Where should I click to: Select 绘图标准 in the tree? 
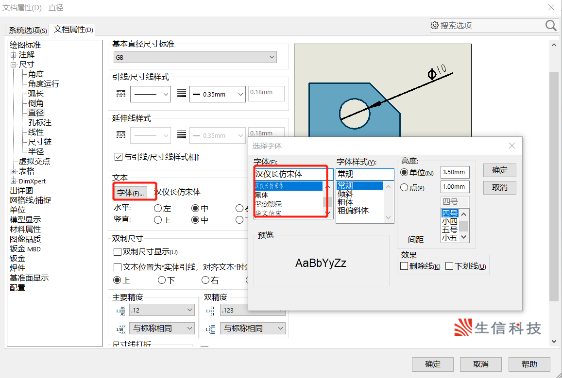25,45
